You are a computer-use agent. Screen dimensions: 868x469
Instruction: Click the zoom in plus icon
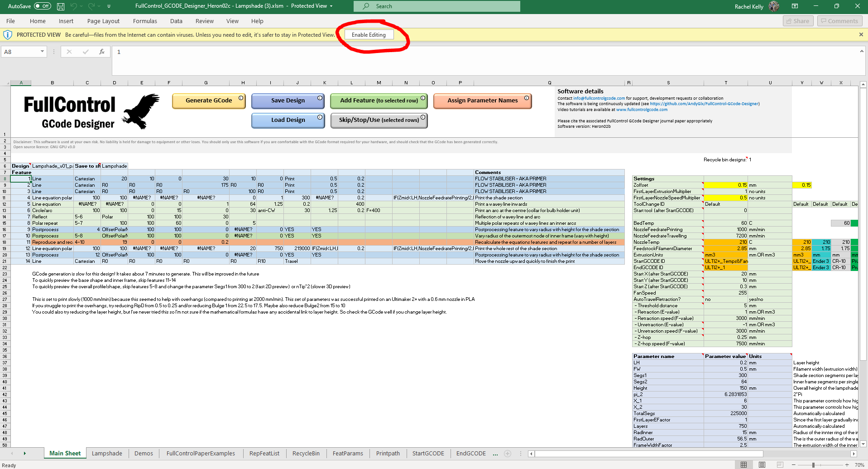coord(847,465)
